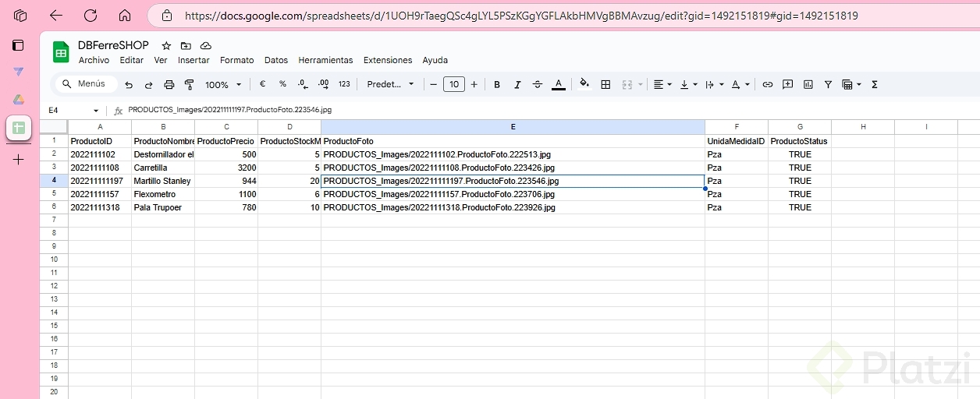Open browser workspaces icon
Screen dimensions: 980x399
click(x=20, y=16)
